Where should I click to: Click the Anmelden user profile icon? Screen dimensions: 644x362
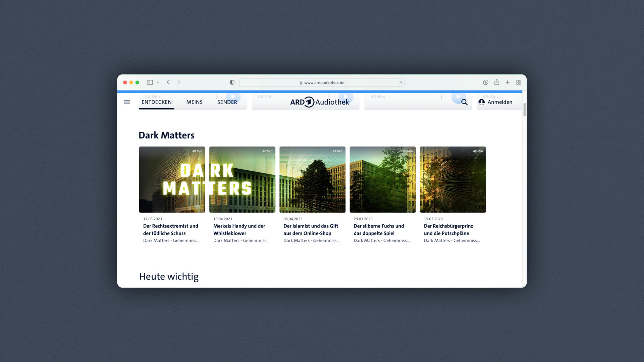pyautogui.click(x=482, y=102)
